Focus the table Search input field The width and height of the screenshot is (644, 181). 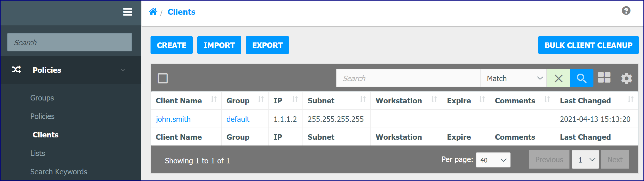408,78
